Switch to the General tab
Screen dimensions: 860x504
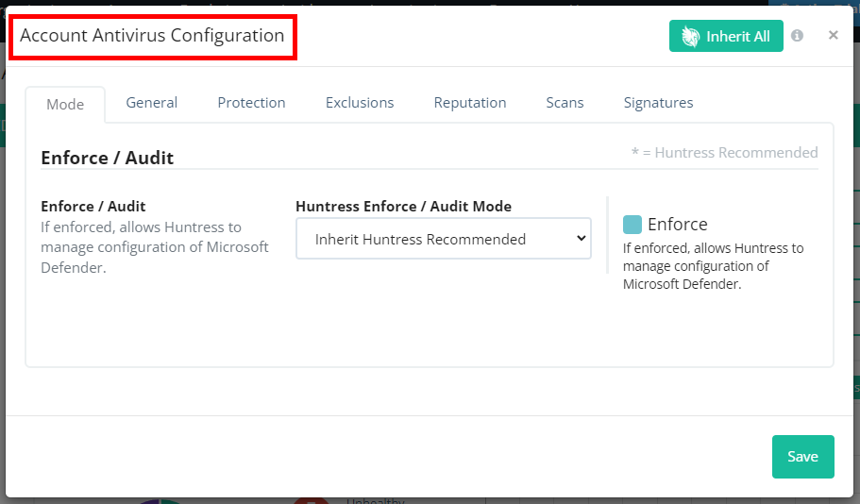click(151, 103)
